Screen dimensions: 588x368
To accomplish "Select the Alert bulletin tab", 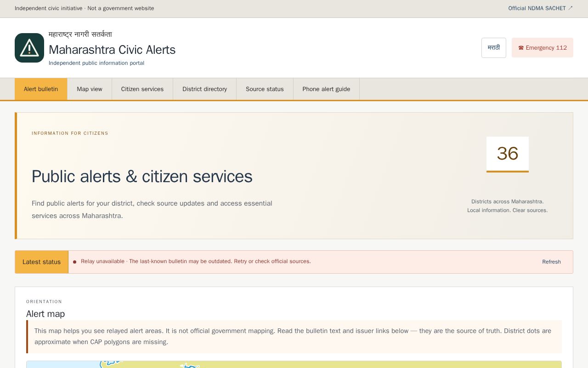I will coord(41,89).
